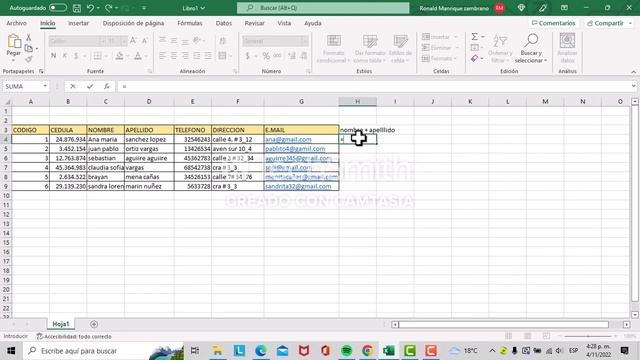Screen dimensions: 640x360
Task: Open the Windows Start menu
Action: [11, 351]
